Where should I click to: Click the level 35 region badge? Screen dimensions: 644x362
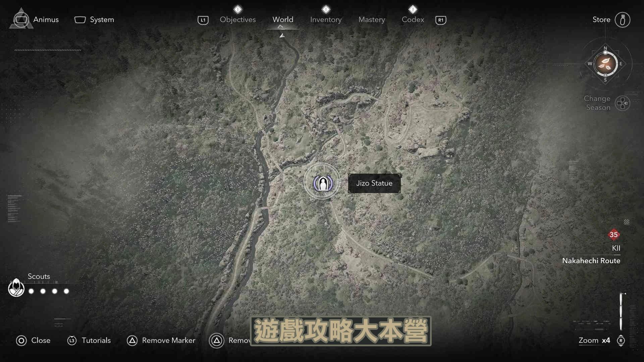tap(614, 235)
